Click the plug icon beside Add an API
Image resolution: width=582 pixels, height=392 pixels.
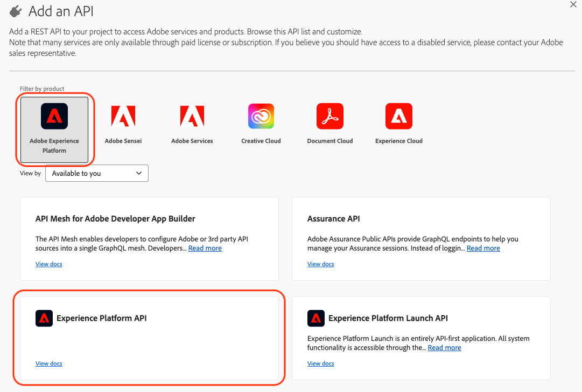coord(16,11)
